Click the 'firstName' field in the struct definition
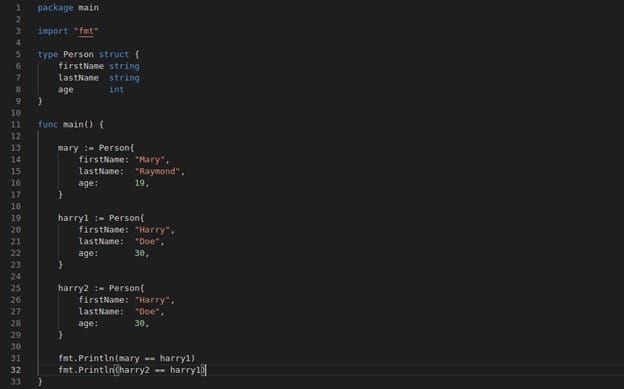Screen dimensions: 624x389 click(x=81, y=66)
